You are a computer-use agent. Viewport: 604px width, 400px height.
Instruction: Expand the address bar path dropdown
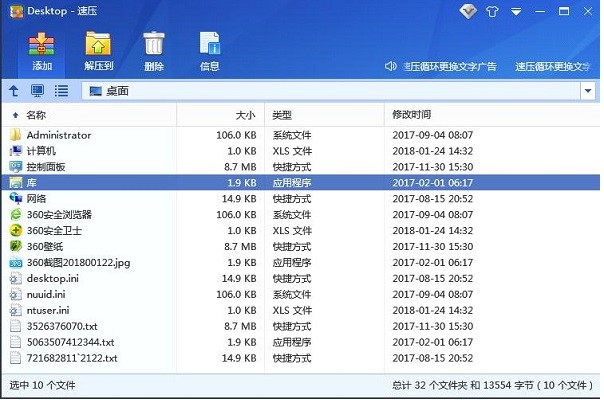pyautogui.click(x=588, y=91)
